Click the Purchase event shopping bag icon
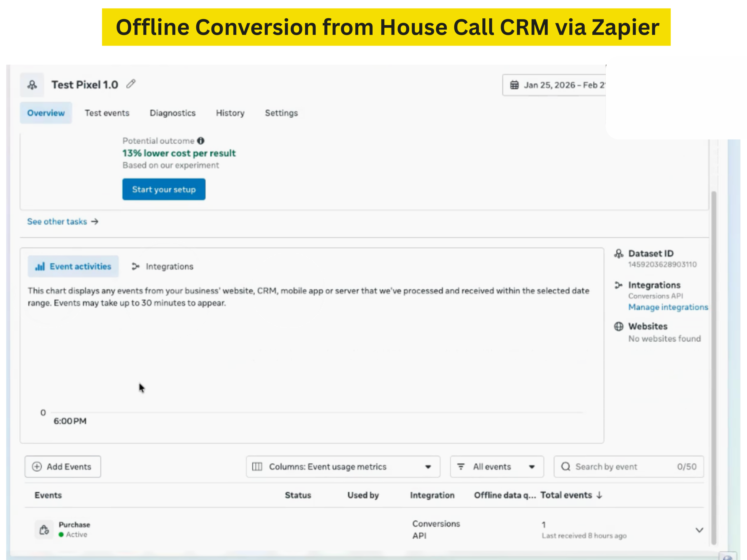This screenshot has height=560, width=747. [x=44, y=530]
